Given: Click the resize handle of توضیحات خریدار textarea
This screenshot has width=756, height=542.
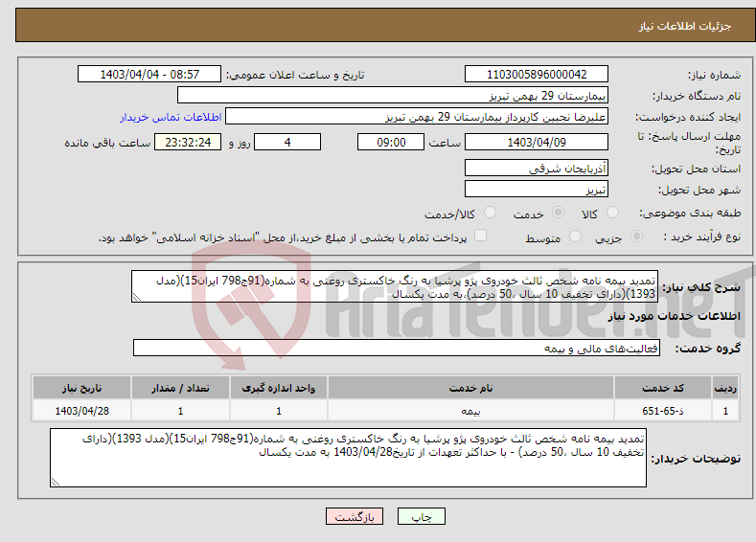Looking at the screenshot, I should (56, 482).
